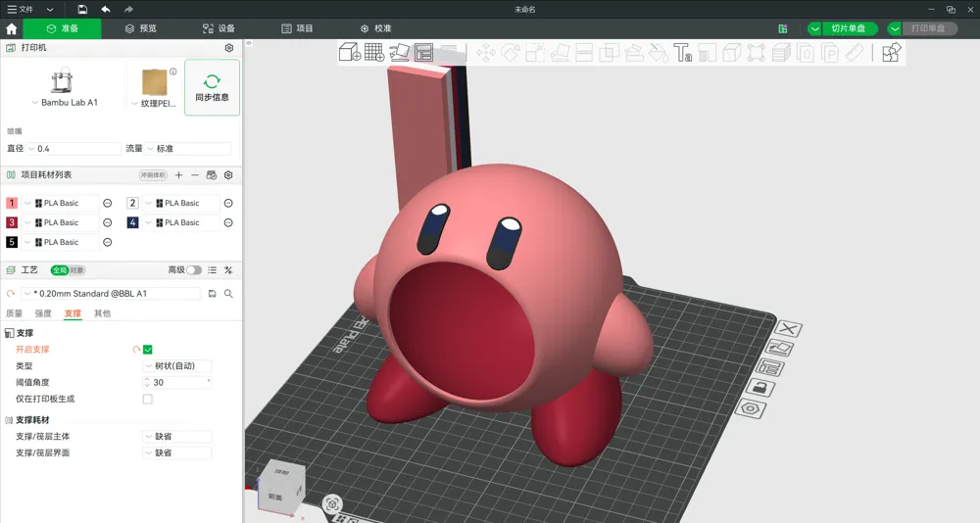Open the puzzle-piece assembly view
Image resolution: width=980 pixels, height=523 pixels.
(892, 53)
